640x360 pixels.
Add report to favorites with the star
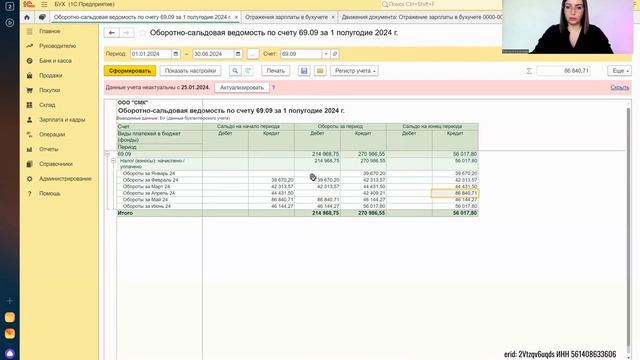point(142,33)
